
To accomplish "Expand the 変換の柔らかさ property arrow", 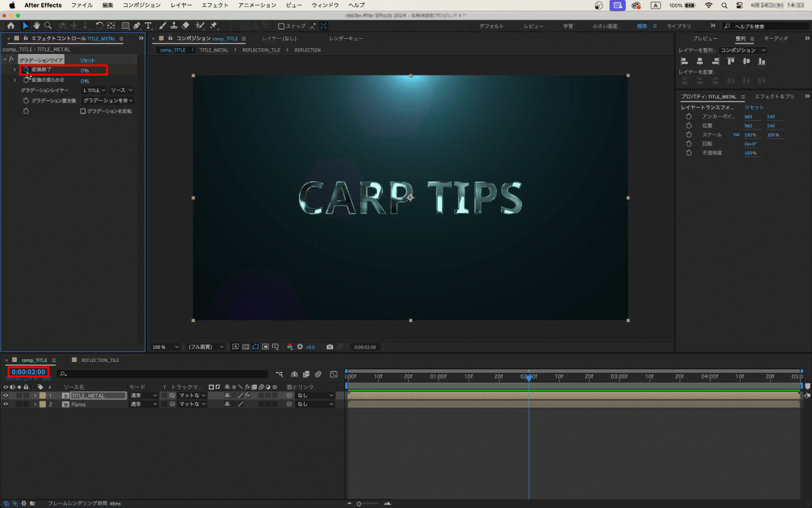I will [x=15, y=80].
